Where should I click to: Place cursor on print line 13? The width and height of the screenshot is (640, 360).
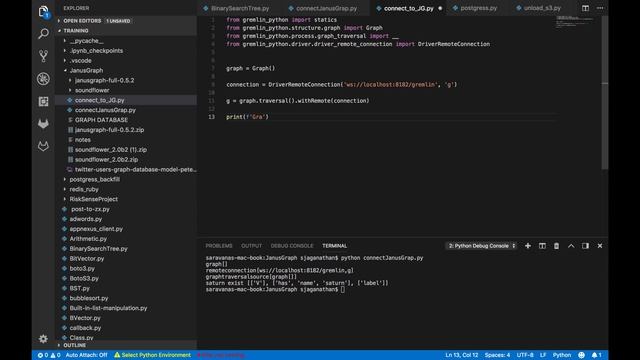pos(247,117)
